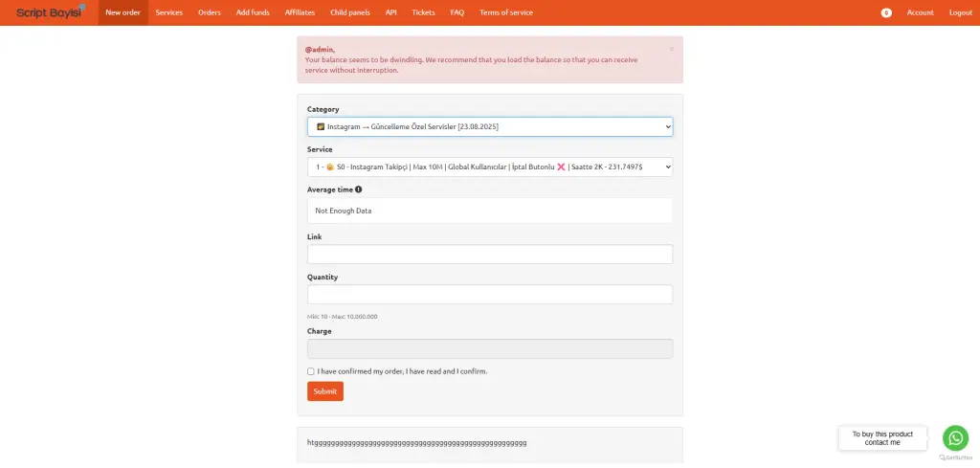Open WhatsApp chat button
The image size is (980, 468).
[955, 438]
